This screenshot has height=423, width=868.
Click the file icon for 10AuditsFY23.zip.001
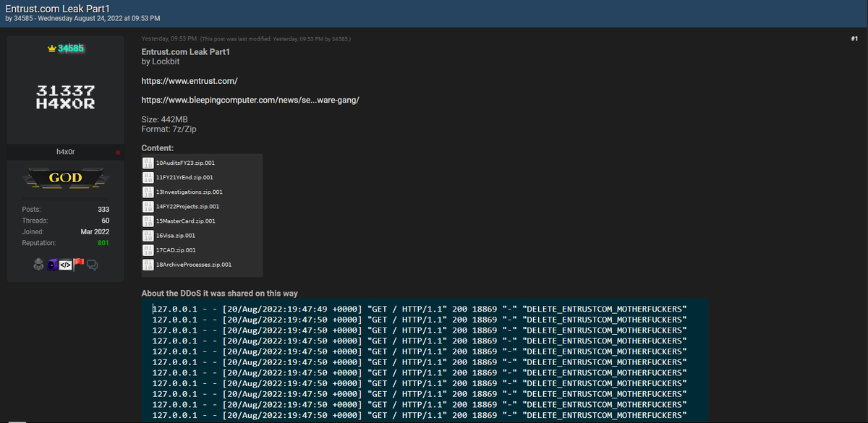pyautogui.click(x=148, y=163)
